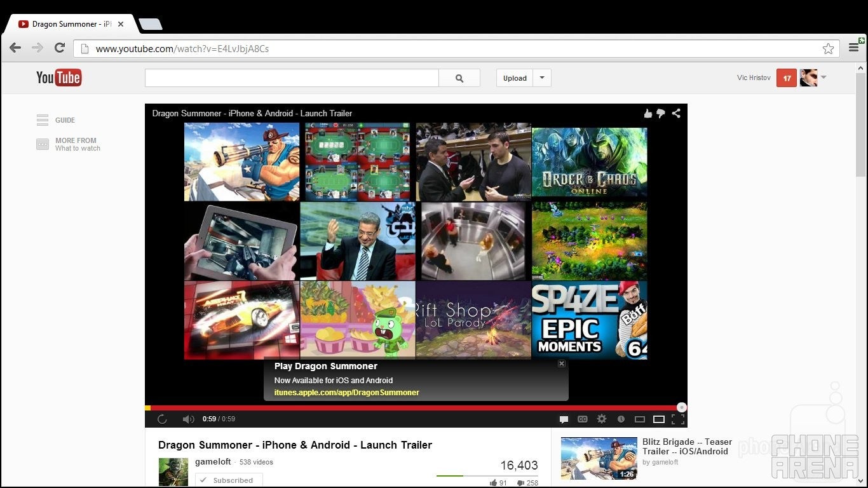This screenshot has width=868, height=488.
Task: Open the More From What to watch icon
Action: pyautogui.click(x=43, y=144)
